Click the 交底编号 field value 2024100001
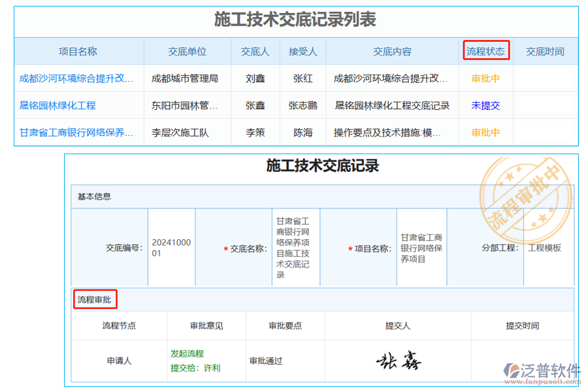Viewport: 588px width, 392px height. pos(171,247)
